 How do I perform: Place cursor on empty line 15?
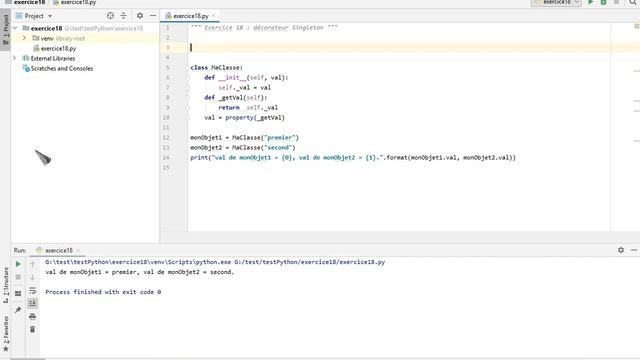click(x=399, y=167)
